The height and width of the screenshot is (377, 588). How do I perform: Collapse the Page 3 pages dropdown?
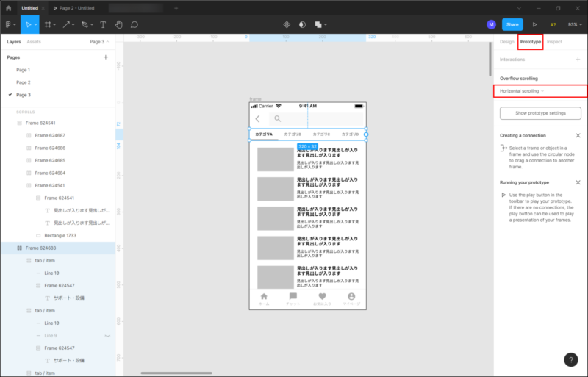click(98, 42)
